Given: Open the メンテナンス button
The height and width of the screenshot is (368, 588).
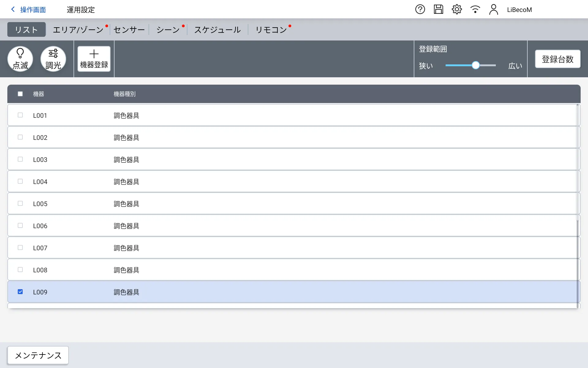Looking at the screenshot, I should pyautogui.click(x=38, y=355).
